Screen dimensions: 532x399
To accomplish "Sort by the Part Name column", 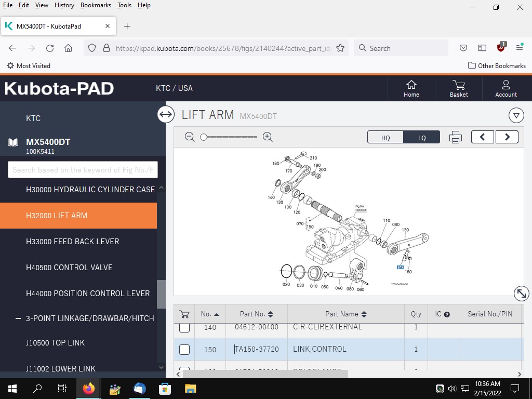I will pos(345,314).
